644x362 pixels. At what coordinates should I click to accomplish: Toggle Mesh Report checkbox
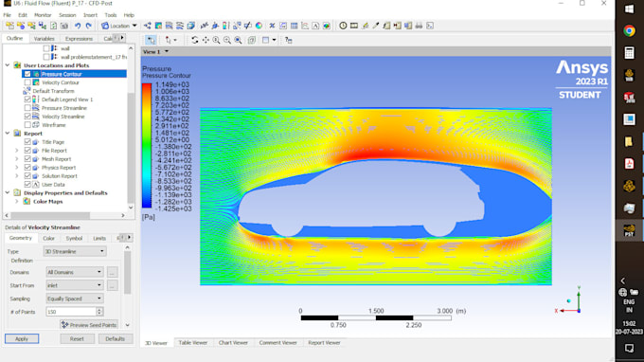[x=27, y=159]
